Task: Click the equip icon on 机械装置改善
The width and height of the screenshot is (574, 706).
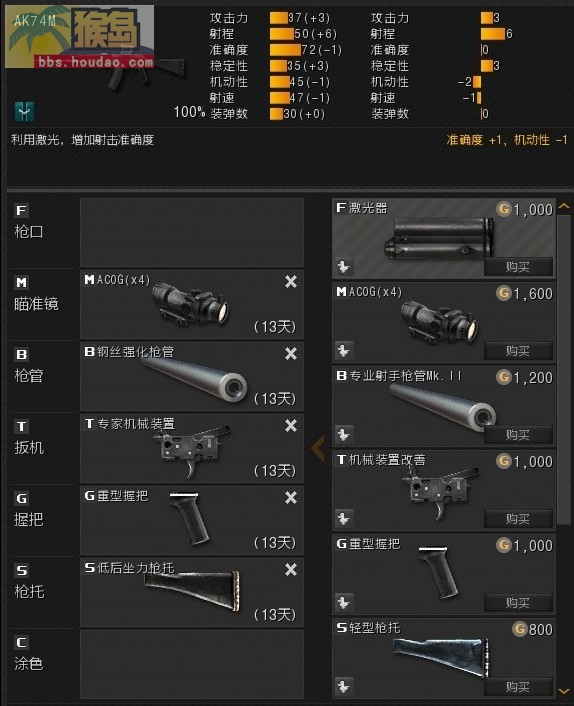Action: (344, 519)
